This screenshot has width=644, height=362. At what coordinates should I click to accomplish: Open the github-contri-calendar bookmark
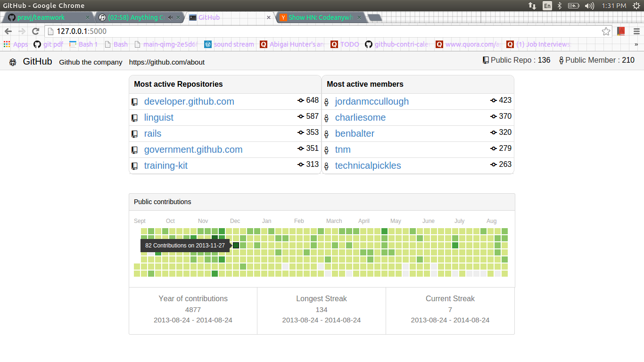coord(397,44)
